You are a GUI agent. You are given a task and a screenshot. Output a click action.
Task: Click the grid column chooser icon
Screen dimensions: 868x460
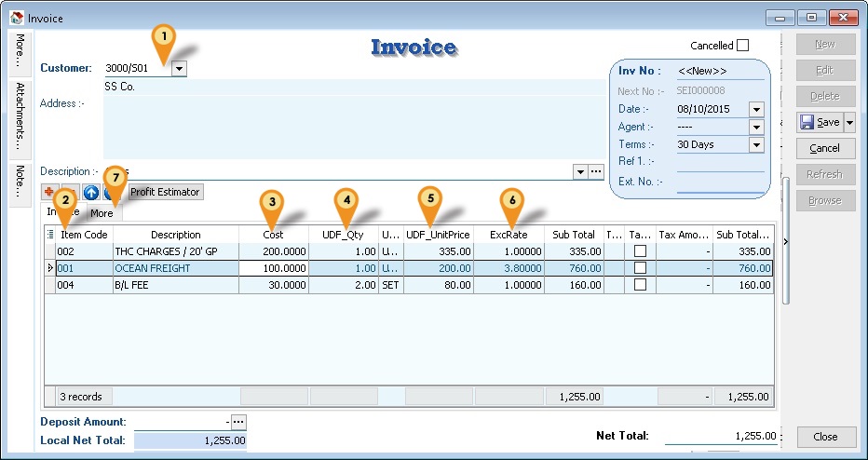(49, 235)
